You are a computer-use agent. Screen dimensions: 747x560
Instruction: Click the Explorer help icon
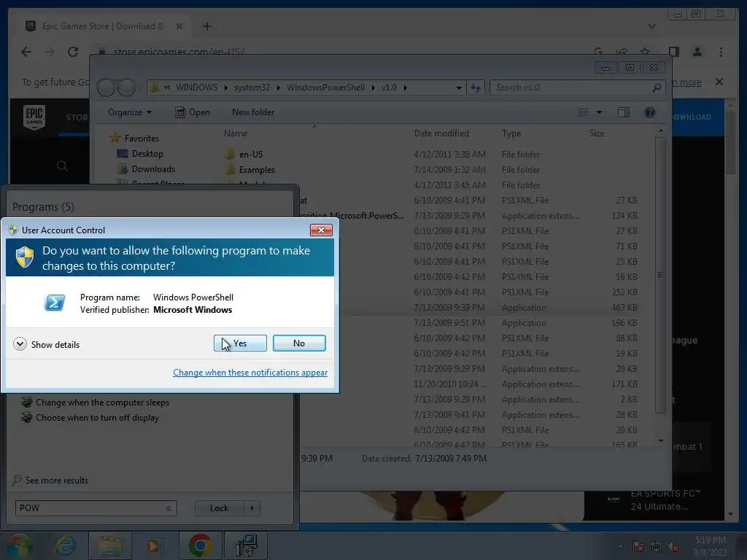(x=649, y=112)
